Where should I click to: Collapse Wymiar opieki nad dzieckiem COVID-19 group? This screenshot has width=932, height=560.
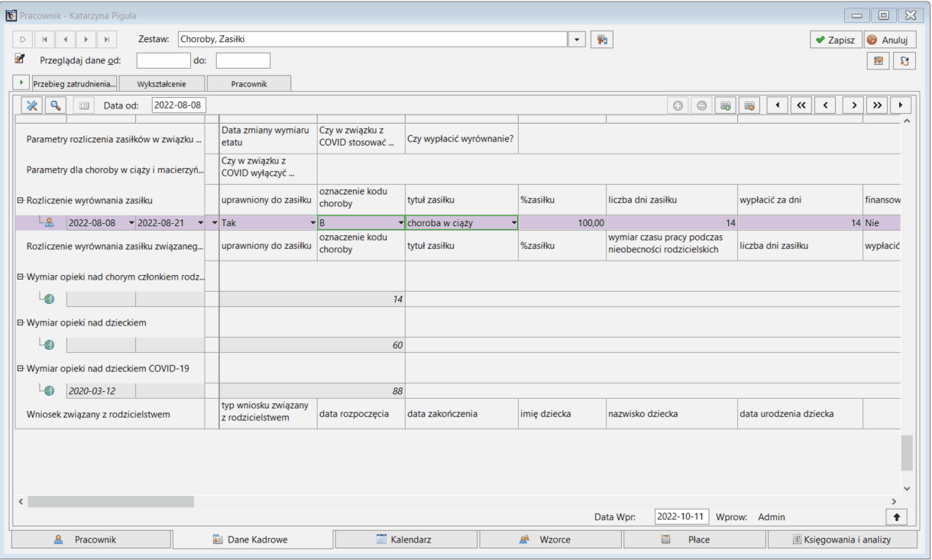coord(21,368)
